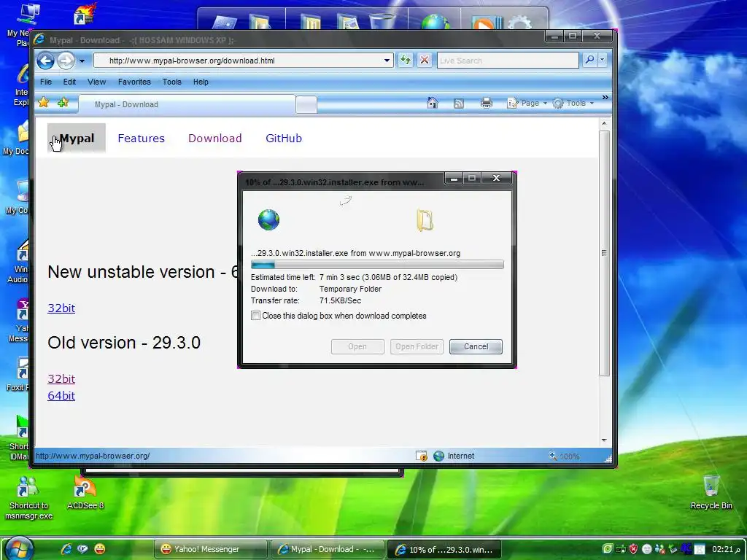Click into the Live Search box

coord(508,61)
